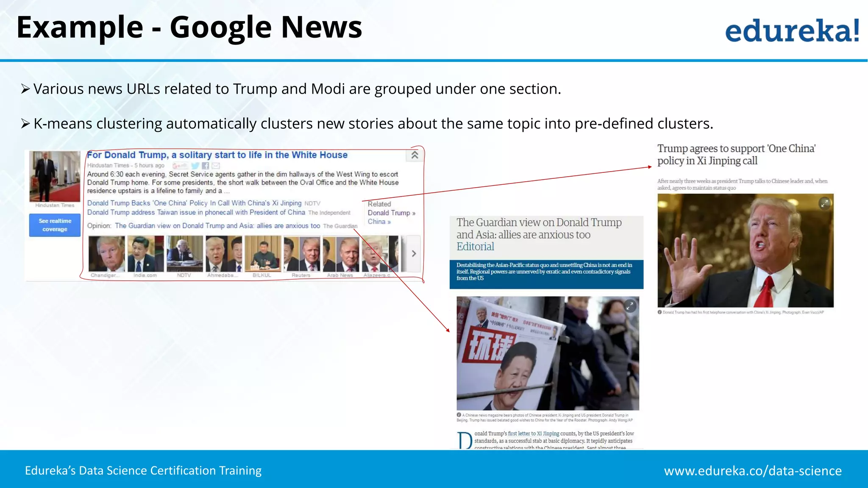Click www.edureka.co/data-science footer URL
The width and height of the screenshot is (868, 488).
[x=753, y=471]
